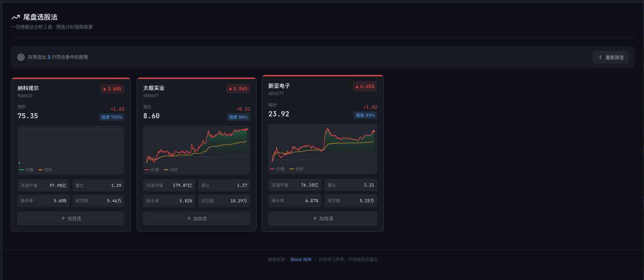Open the Stock SDK data source link

click(301, 259)
